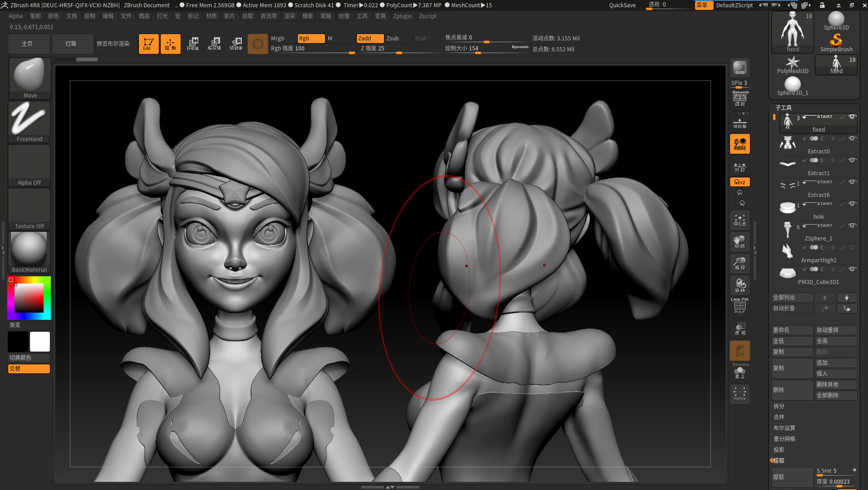Adjust the Z 强度 intensity slider
This screenshot has width=868, height=490.
(x=399, y=49)
